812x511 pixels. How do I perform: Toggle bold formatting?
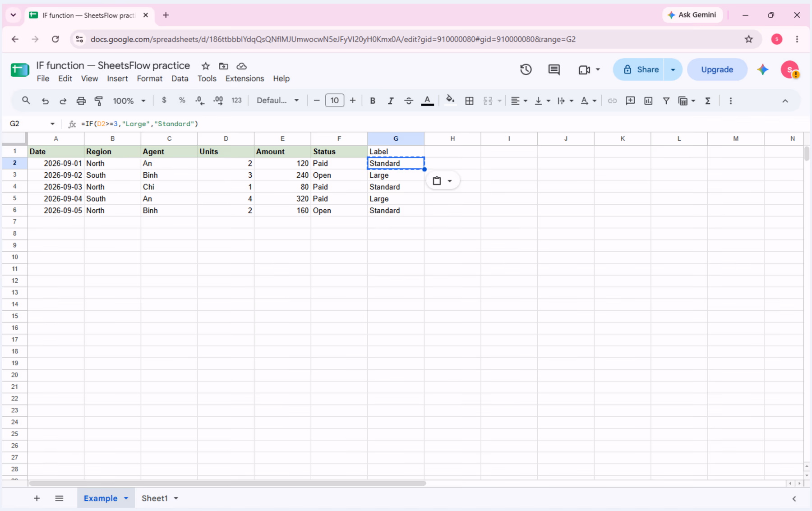click(x=373, y=101)
